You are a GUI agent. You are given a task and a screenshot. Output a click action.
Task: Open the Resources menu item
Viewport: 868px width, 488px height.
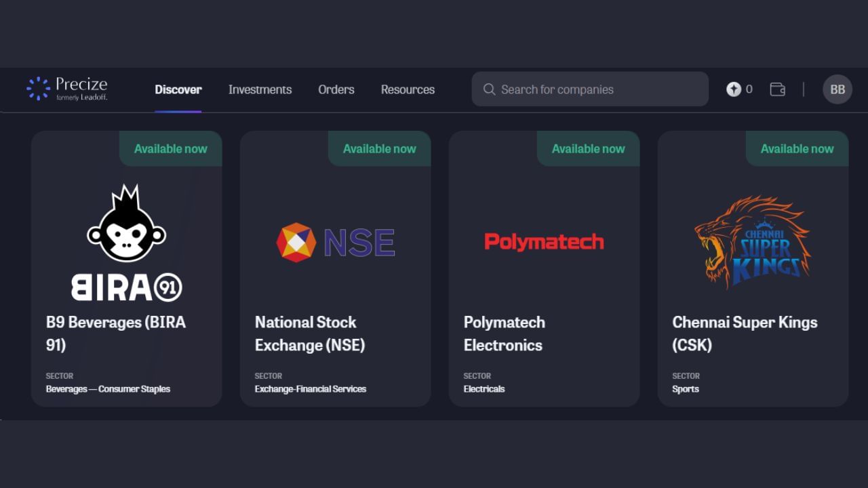(x=408, y=89)
